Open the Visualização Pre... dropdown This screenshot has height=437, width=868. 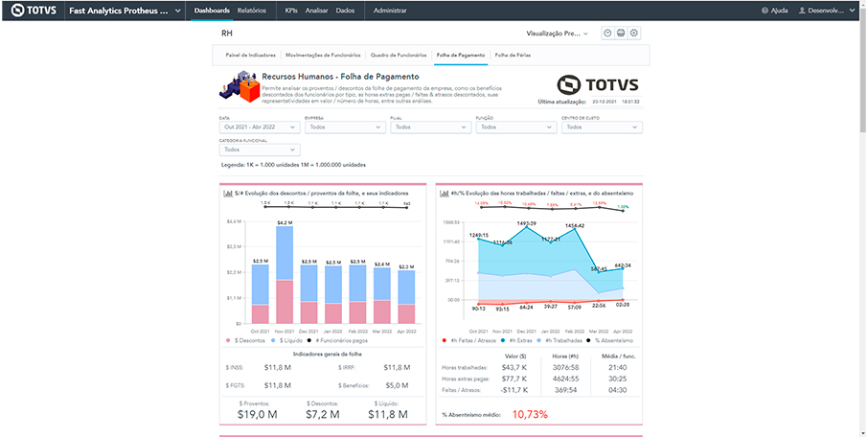pyautogui.click(x=558, y=34)
